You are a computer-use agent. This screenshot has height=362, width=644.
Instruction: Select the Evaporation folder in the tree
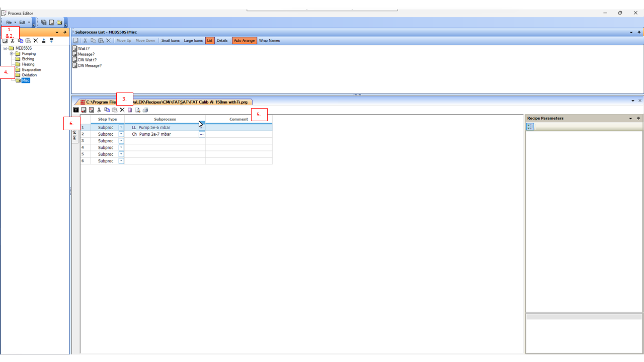click(31, 70)
